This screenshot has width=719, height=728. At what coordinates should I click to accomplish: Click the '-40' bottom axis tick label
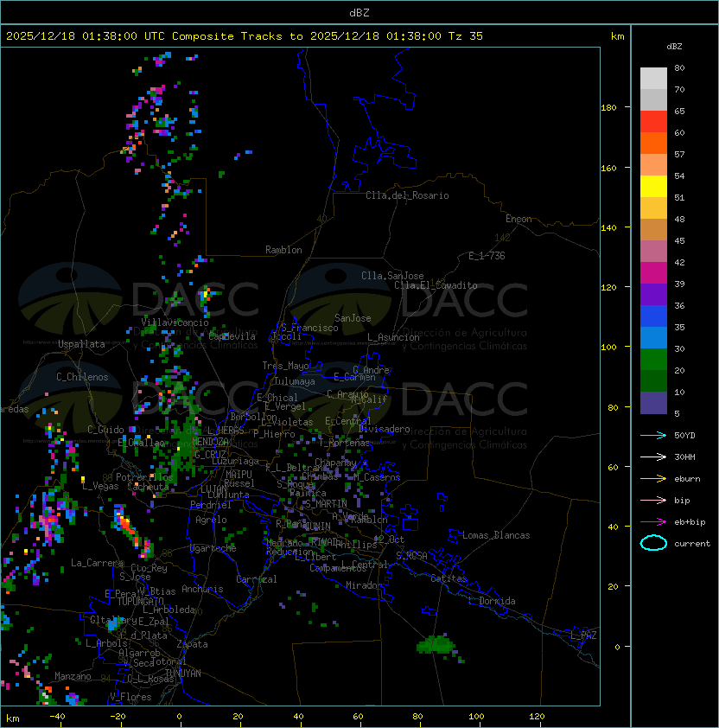coord(58,717)
